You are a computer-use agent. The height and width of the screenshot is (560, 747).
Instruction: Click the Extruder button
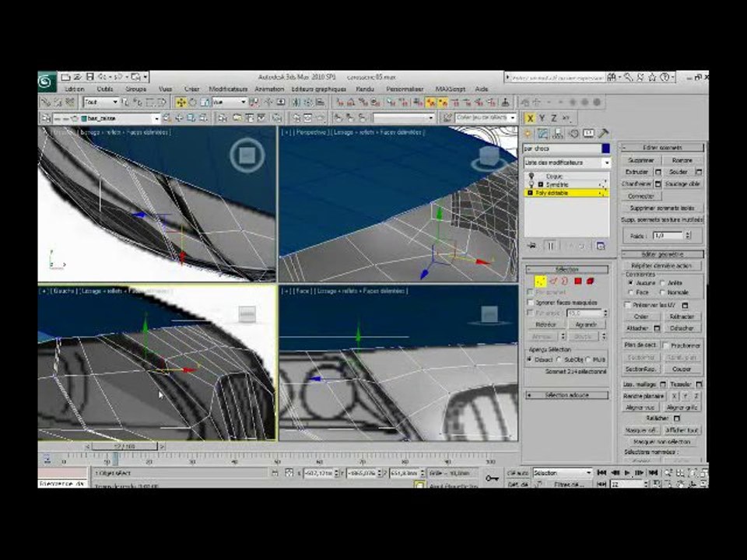637,172
